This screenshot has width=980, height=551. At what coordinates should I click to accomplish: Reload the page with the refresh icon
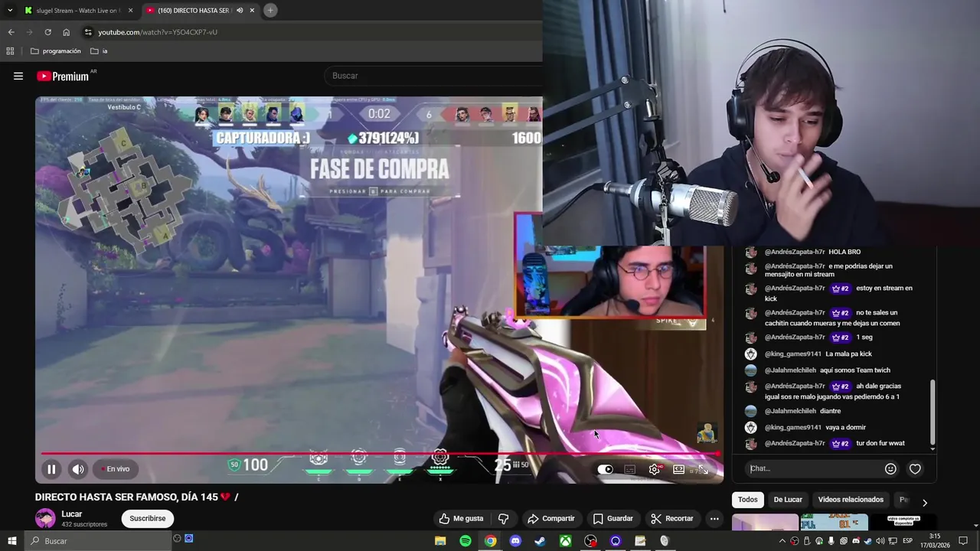click(47, 32)
